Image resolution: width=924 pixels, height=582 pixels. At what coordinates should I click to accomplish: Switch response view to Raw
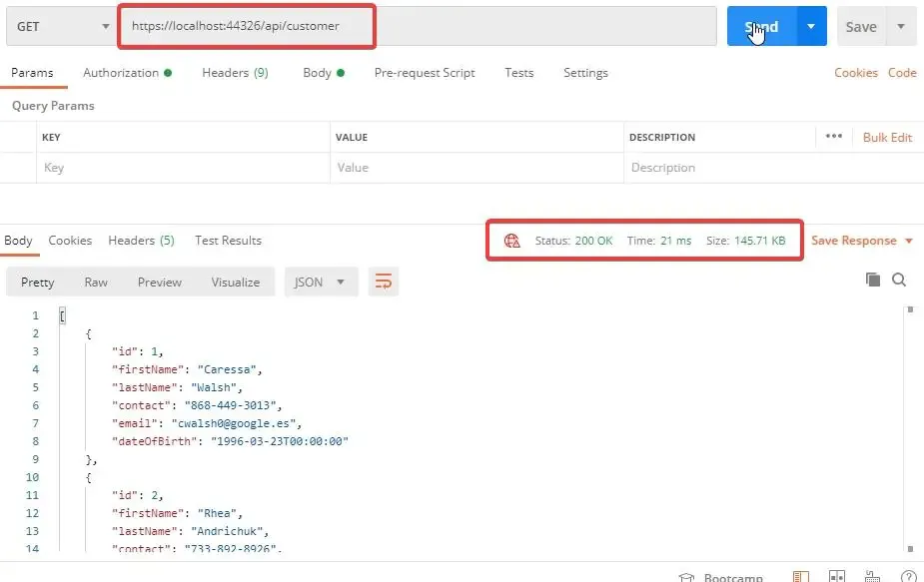[96, 283]
